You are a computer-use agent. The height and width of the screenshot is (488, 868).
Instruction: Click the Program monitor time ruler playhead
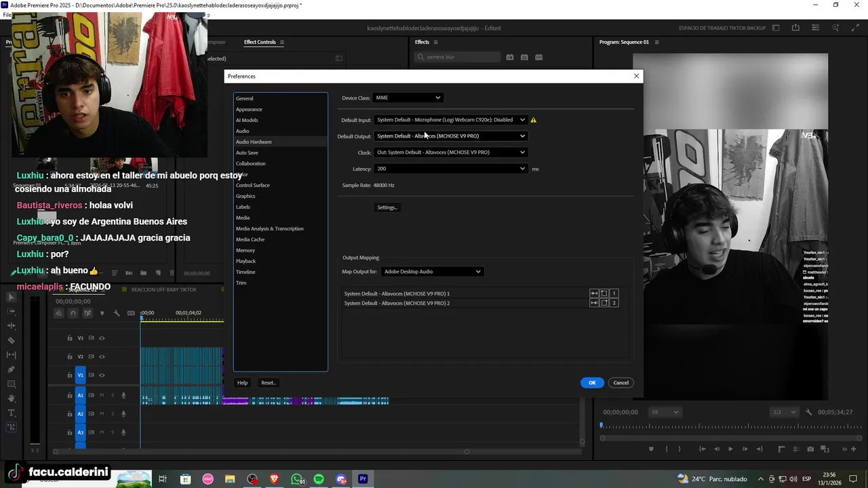coord(601,426)
